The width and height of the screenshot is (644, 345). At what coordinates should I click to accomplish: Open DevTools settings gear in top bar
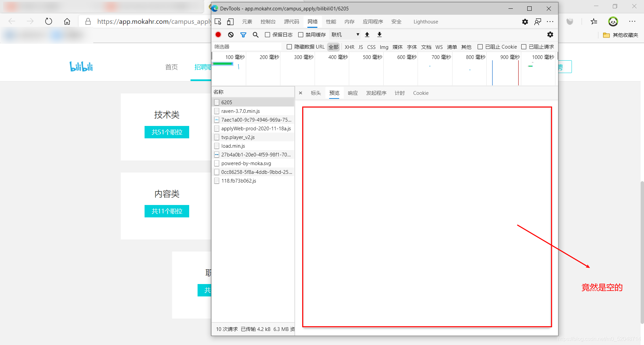point(525,22)
